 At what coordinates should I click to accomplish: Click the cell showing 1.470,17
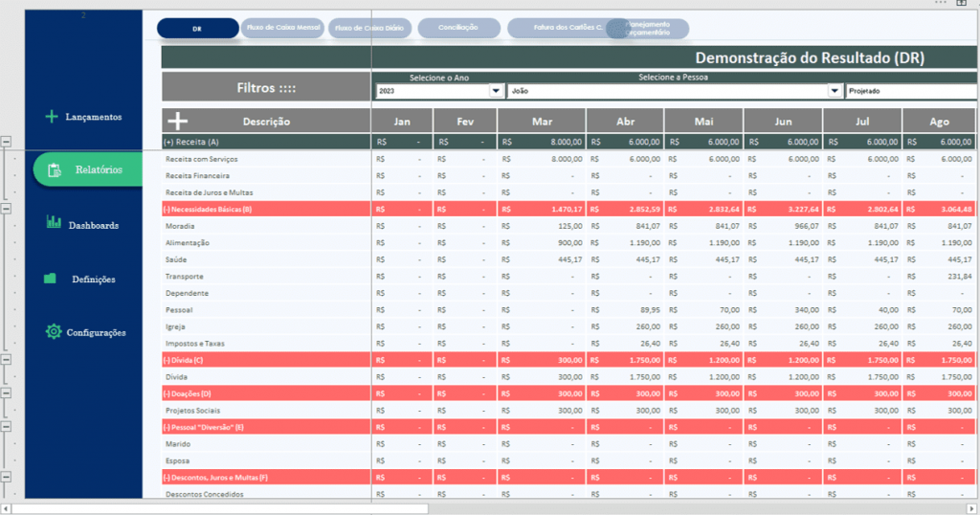click(542, 209)
